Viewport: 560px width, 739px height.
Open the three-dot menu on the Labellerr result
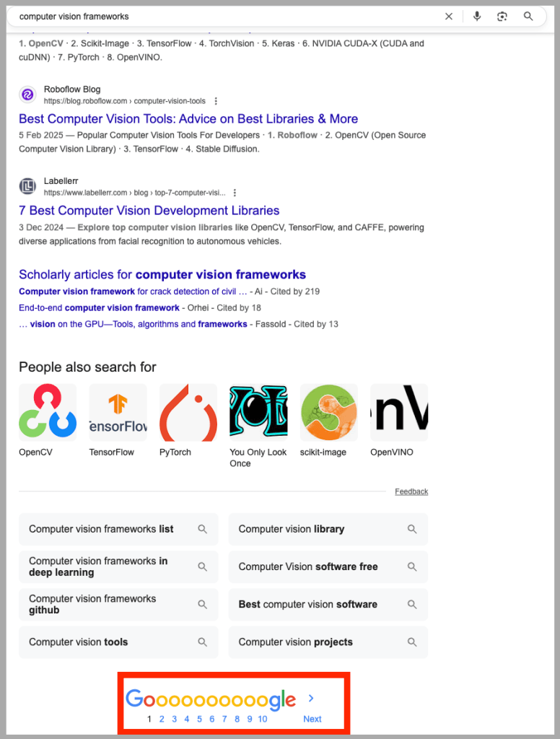pos(235,193)
